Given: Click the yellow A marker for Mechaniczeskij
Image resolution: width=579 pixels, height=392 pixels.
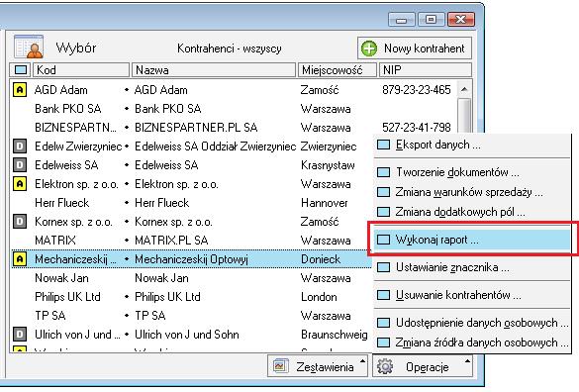Looking at the screenshot, I should click(x=20, y=259).
